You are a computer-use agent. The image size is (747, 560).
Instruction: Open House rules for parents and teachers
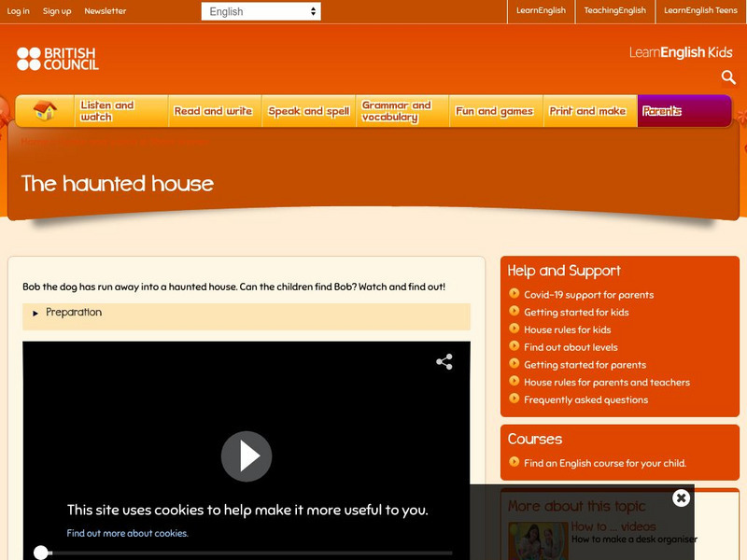(607, 383)
